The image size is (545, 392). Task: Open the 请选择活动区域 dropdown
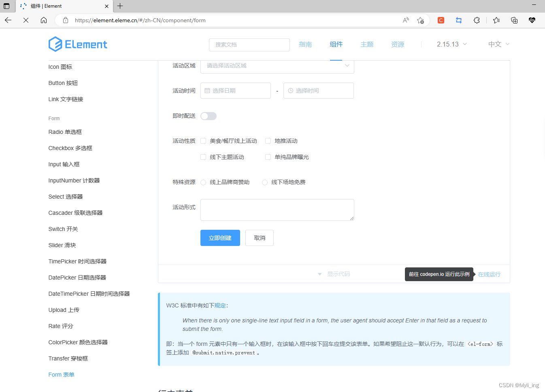coord(277,67)
